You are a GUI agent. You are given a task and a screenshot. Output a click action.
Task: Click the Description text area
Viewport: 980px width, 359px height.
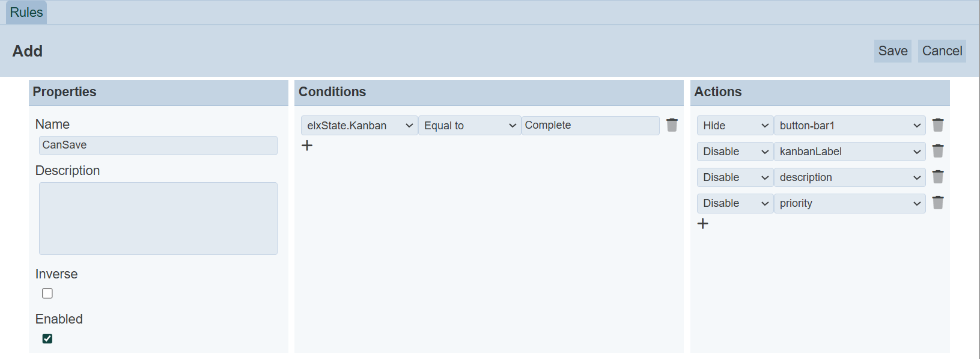pyautogui.click(x=158, y=218)
